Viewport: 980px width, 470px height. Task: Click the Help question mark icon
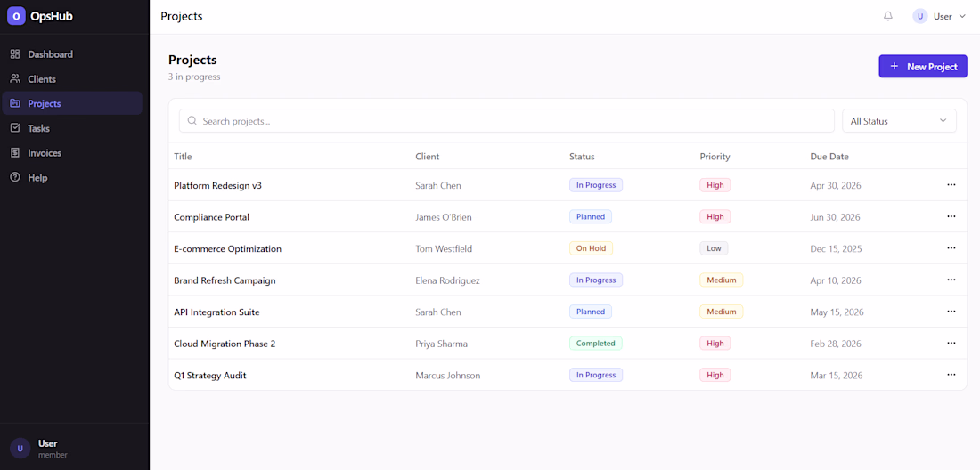15,178
